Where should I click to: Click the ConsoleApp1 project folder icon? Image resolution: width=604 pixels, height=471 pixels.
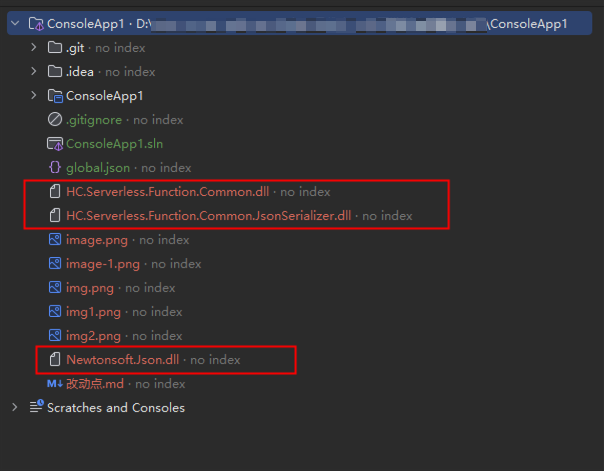55,95
